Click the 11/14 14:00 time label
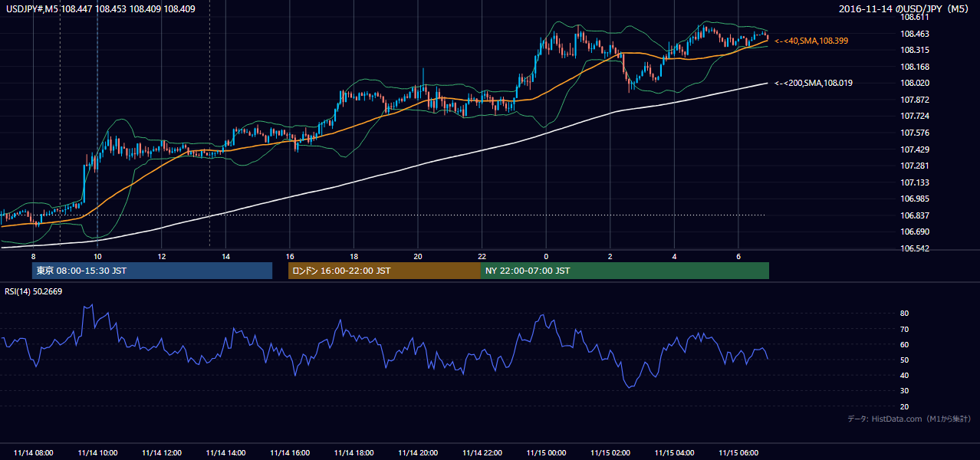 pos(225,453)
